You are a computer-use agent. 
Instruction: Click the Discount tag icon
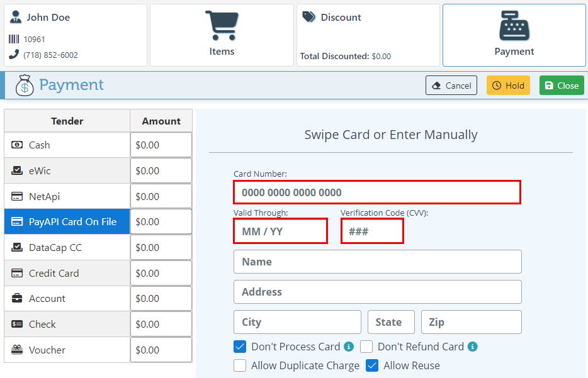pos(308,17)
